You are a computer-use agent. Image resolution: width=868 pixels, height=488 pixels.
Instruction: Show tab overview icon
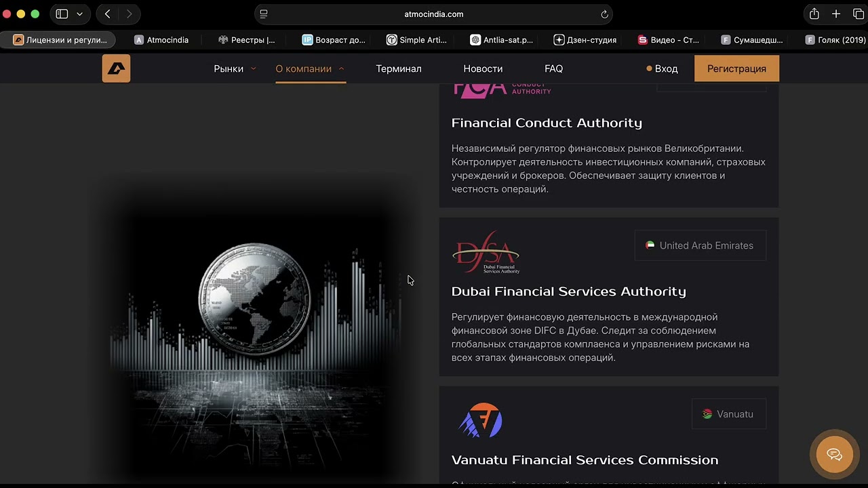click(858, 14)
